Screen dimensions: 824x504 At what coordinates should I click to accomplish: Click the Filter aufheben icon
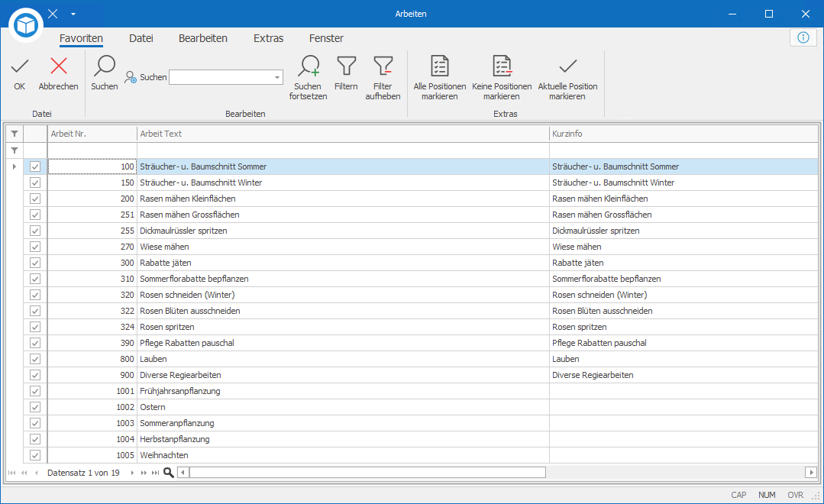(x=383, y=66)
